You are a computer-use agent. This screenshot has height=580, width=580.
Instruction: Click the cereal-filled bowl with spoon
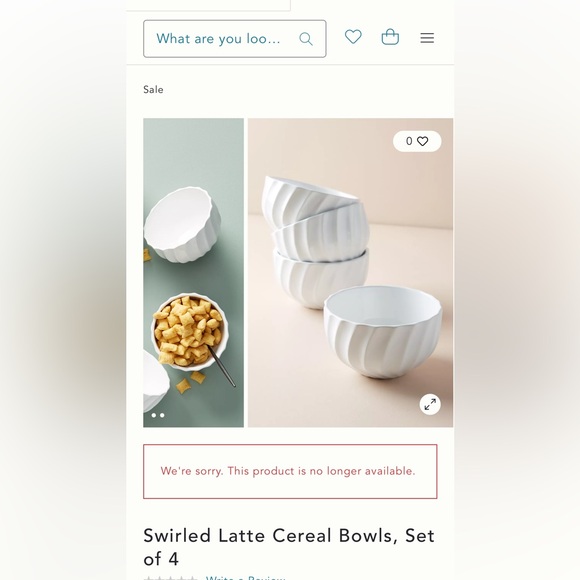pos(190,333)
